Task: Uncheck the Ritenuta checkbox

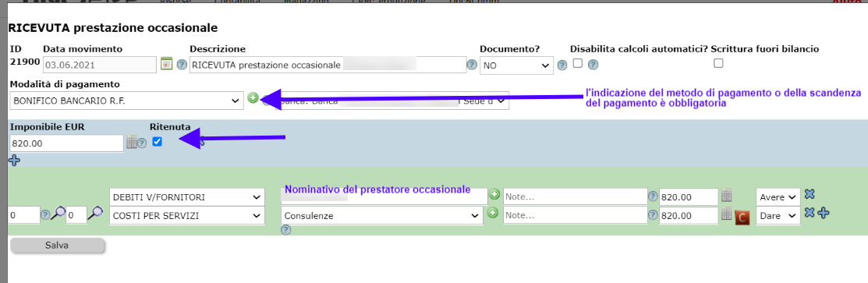Action: coord(158,142)
